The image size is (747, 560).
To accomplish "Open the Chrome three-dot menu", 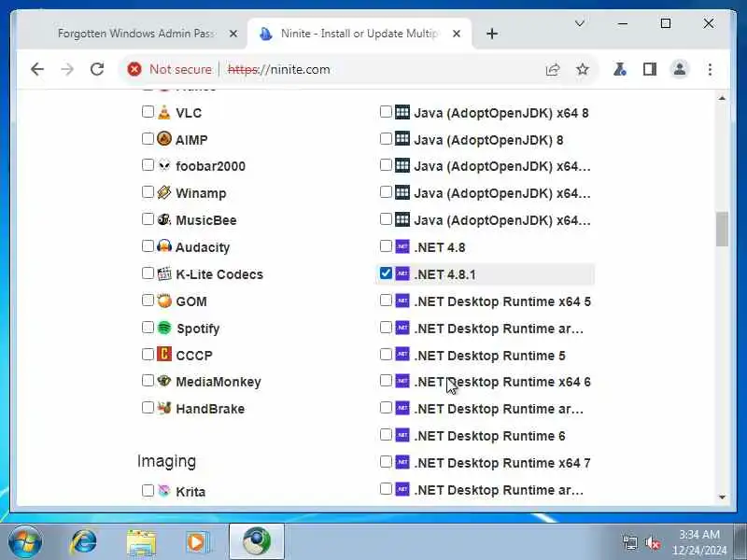I will [710, 69].
